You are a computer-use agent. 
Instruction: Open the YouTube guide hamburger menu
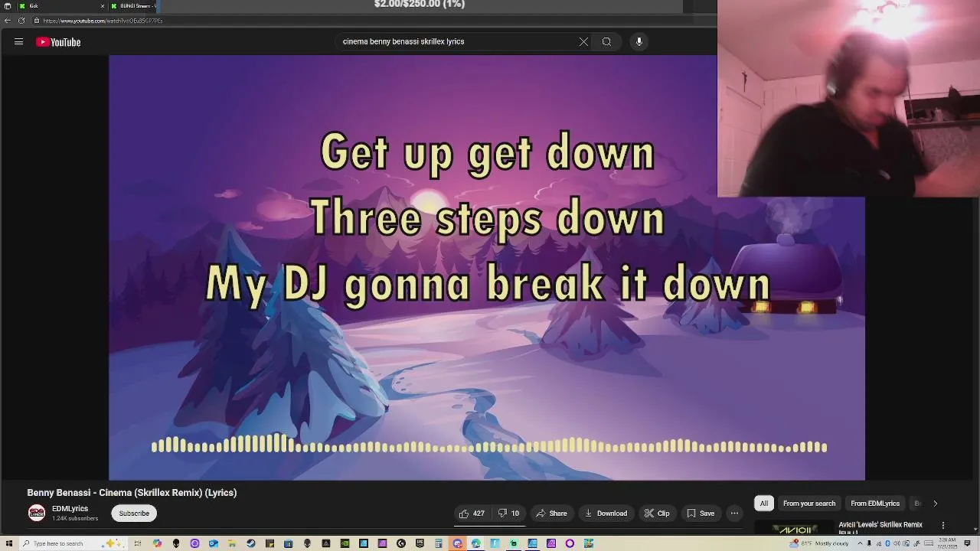pyautogui.click(x=18, y=42)
